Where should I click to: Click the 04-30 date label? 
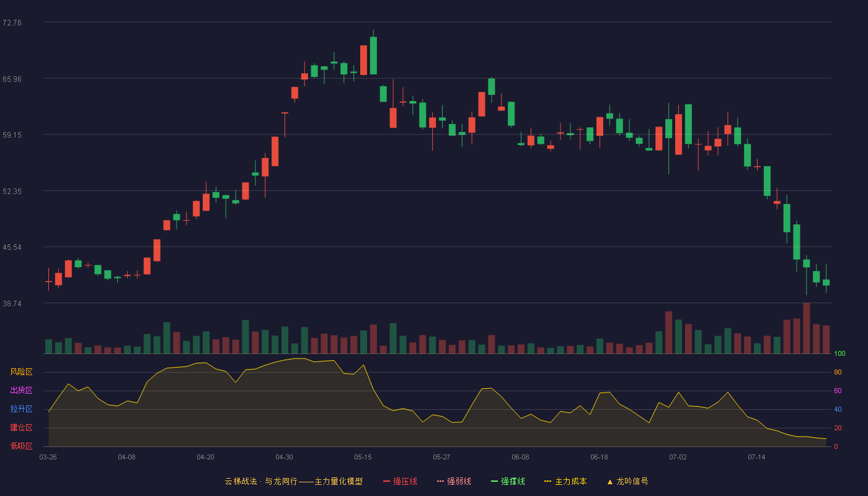(x=284, y=457)
